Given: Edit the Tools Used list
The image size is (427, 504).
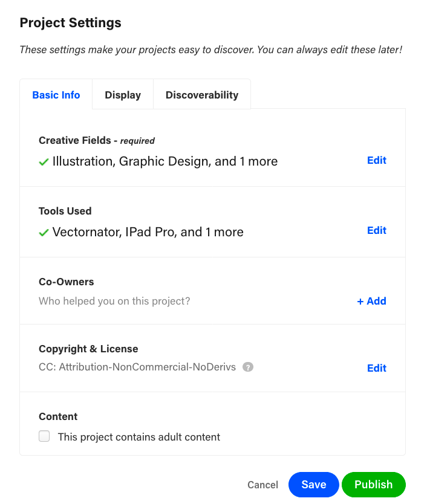Looking at the screenshot, I should [x=376, y=230].
